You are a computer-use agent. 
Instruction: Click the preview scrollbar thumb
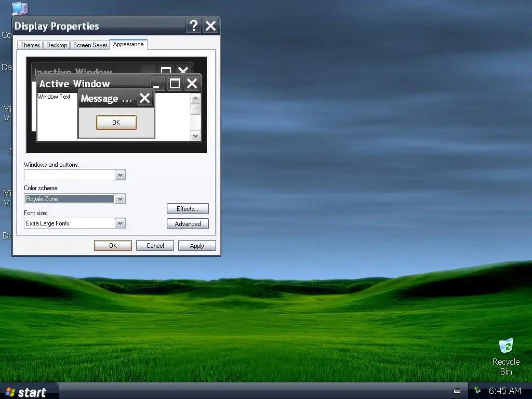(x=195, y=110)
